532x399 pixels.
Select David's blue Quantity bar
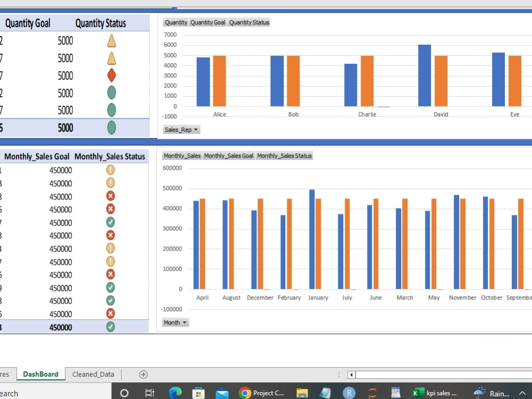(425, 76)
